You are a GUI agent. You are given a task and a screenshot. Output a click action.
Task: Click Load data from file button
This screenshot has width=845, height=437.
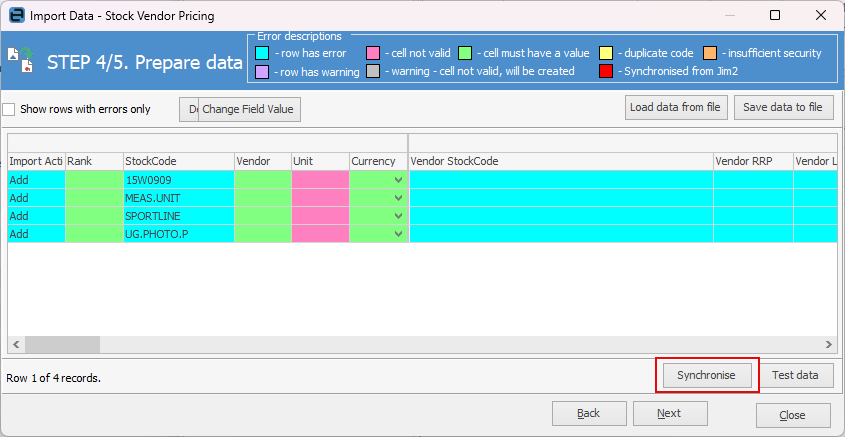(x=675, y=107)
